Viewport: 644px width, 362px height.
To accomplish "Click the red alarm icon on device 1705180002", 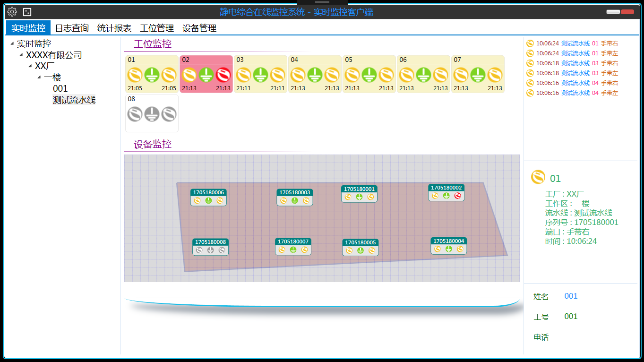I will [457, 196].
